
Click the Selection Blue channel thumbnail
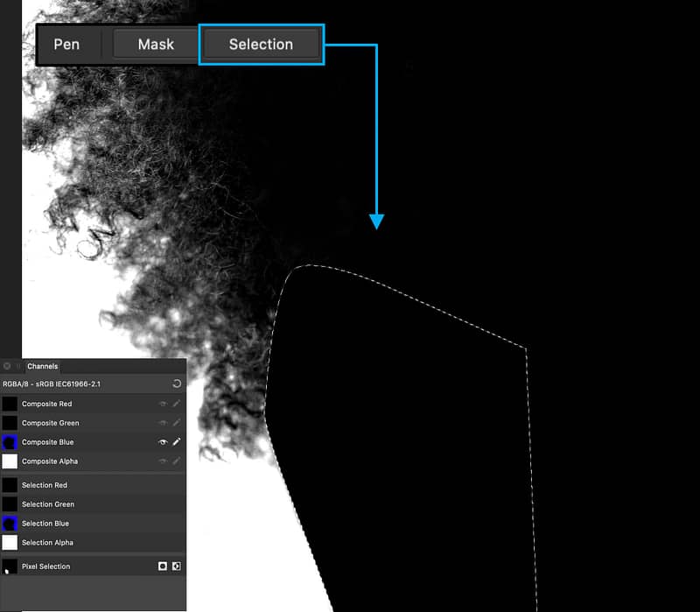[x=10, y=524]
